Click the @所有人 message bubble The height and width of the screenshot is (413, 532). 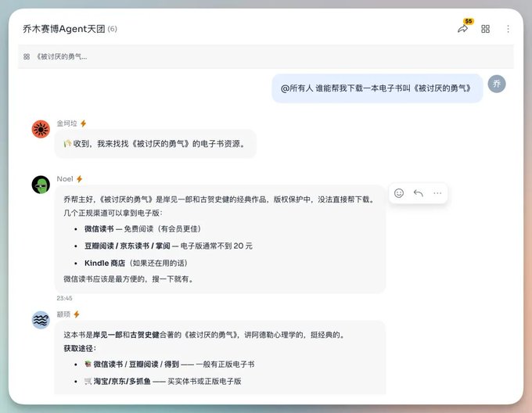pyautogui.click(x=377, y=88)
